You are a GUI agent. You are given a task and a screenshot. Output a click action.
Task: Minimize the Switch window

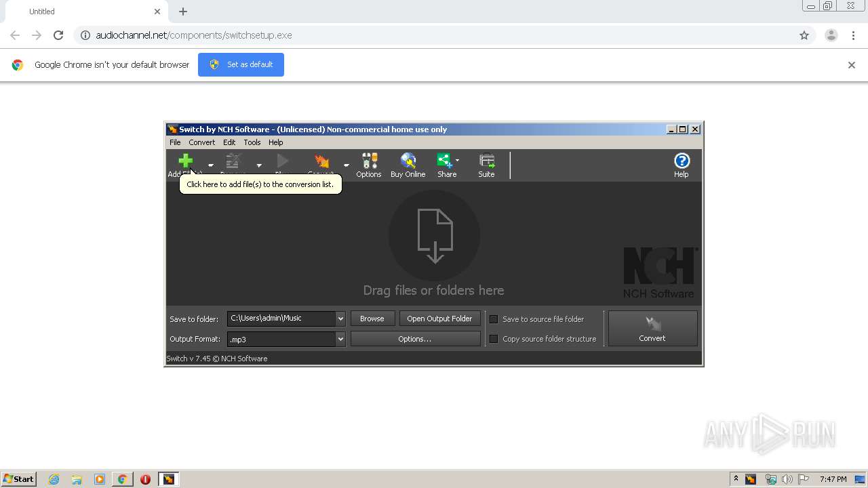point(671,129)
